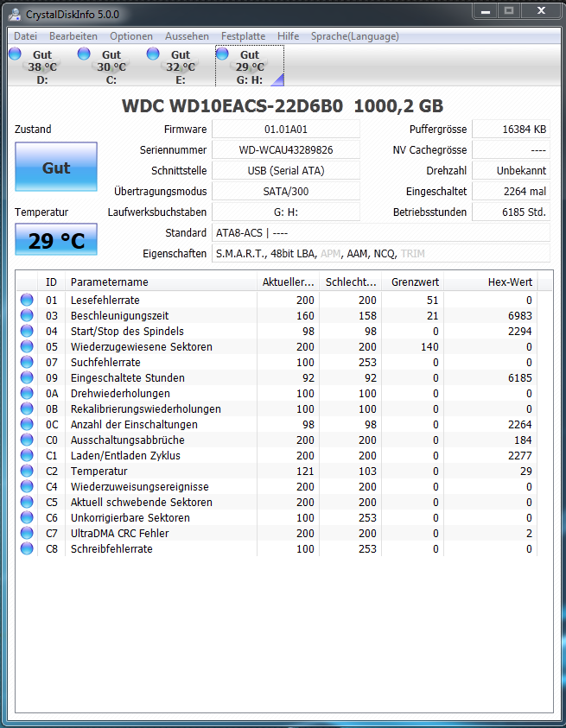Viewport: 566px width, 728px height.
Task: Open the Optionen menu
Action: (x=131, y=36)
